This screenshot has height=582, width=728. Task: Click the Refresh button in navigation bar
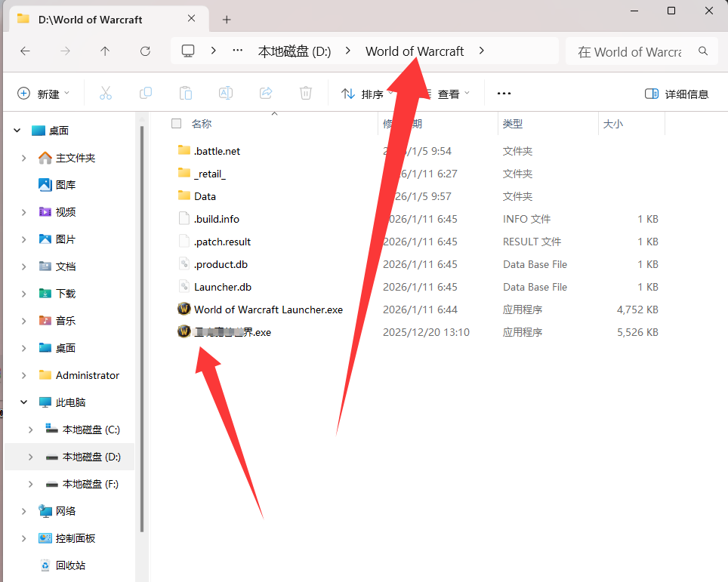point(145,51)
